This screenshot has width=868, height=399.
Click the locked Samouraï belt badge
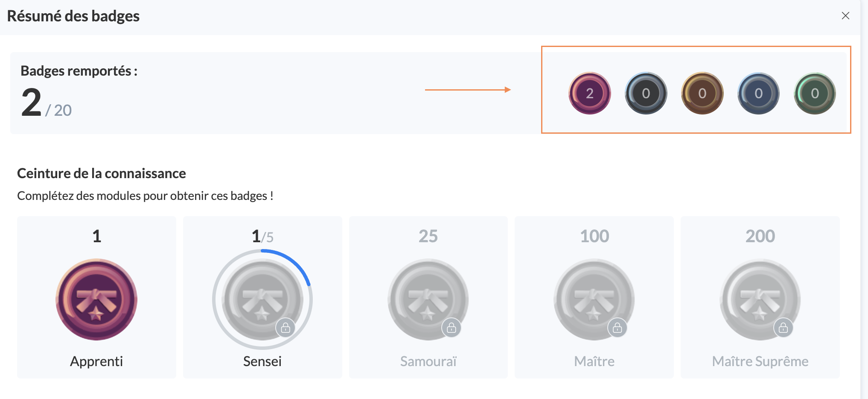pos(428,298)
